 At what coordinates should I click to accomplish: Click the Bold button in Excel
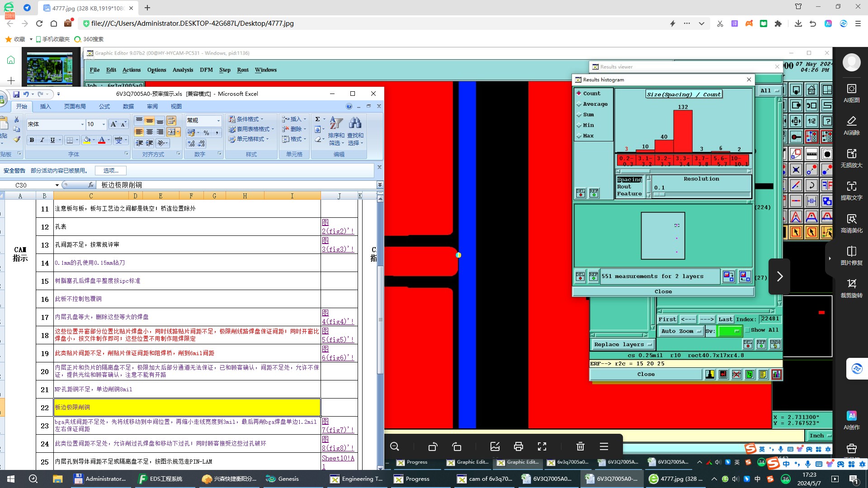click(32, 140)
